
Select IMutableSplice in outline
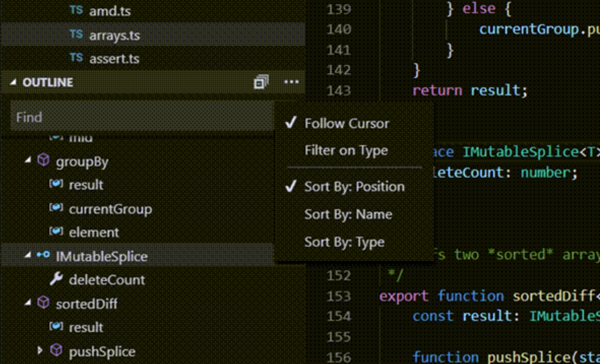tap(102, 256)
